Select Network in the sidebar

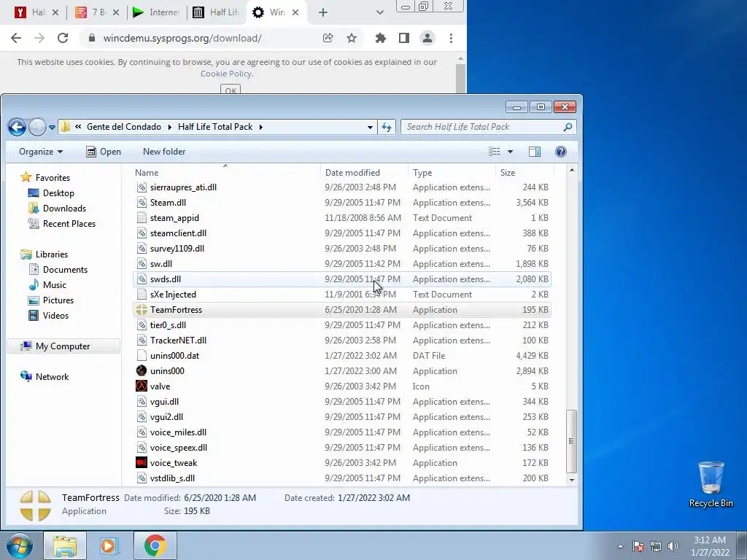pos(52,377)
